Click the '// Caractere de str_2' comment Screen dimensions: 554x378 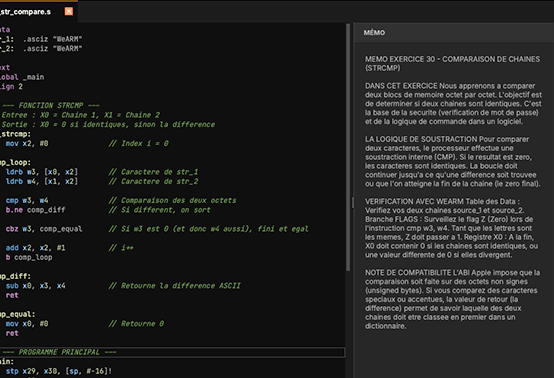(x=153, y=182)
